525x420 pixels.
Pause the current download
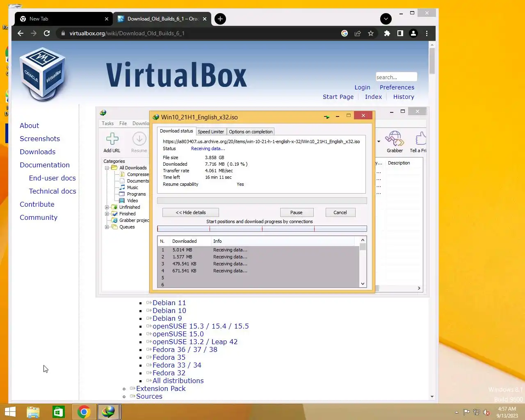coord(297,212)
